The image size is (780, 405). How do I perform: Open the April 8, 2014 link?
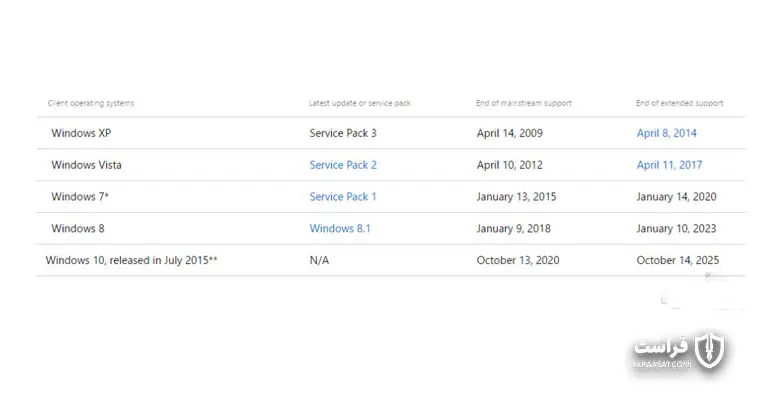click(666, 133)
